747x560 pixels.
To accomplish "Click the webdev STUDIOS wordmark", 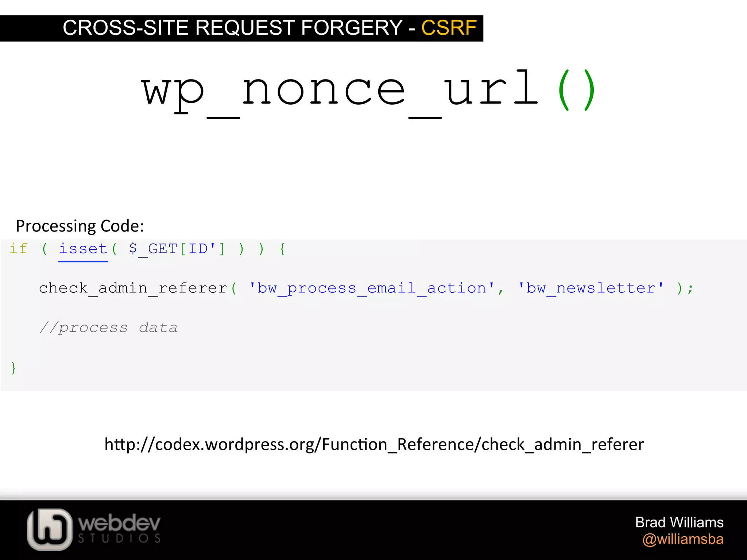I will tap(120, 528).
